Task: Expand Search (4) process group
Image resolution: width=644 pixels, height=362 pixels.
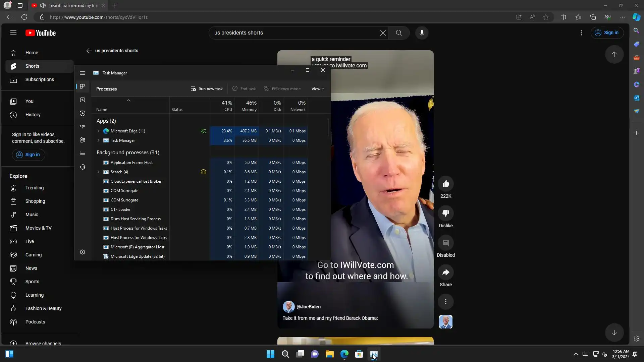Action: pyautogui.click(x=98, y=172)
